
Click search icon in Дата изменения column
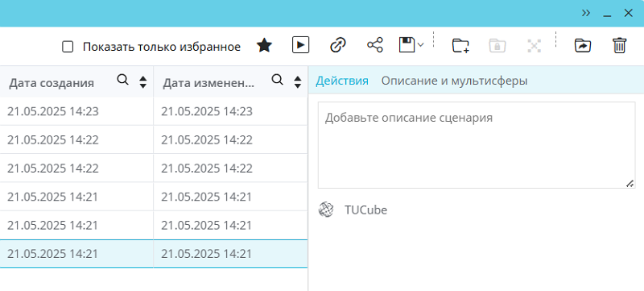coord(278,80)
